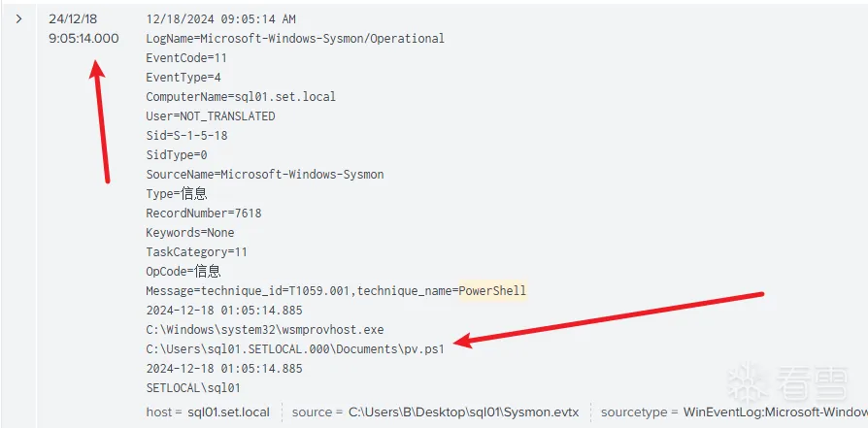
Task: Select the EventCode=11 line
Action: tap(186, 57)
